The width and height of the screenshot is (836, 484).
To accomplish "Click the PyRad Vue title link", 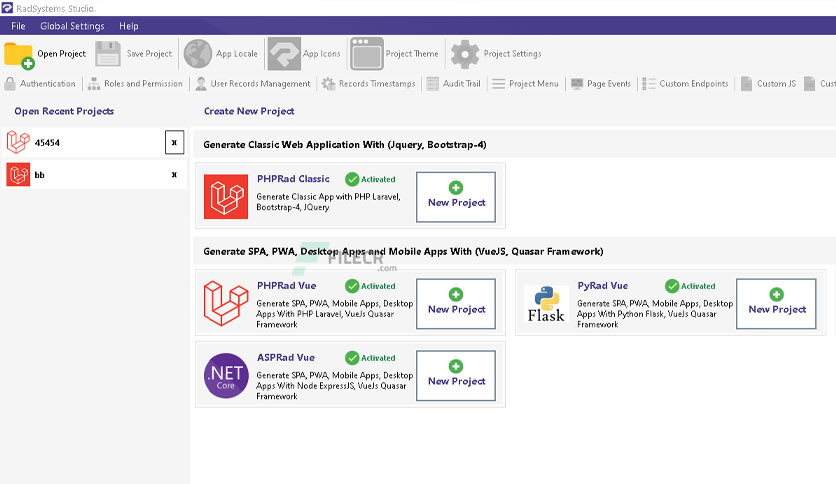I will click(x=602, y=286).
